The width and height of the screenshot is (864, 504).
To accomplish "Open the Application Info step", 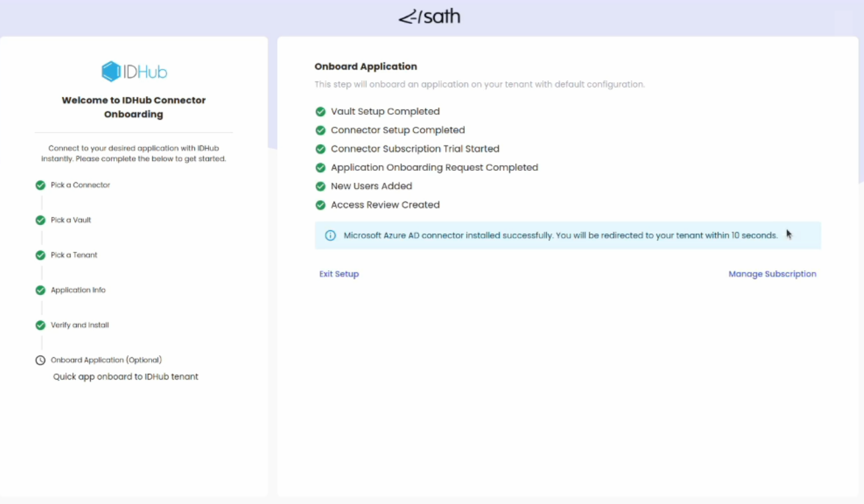I will [x=78, y=290].
